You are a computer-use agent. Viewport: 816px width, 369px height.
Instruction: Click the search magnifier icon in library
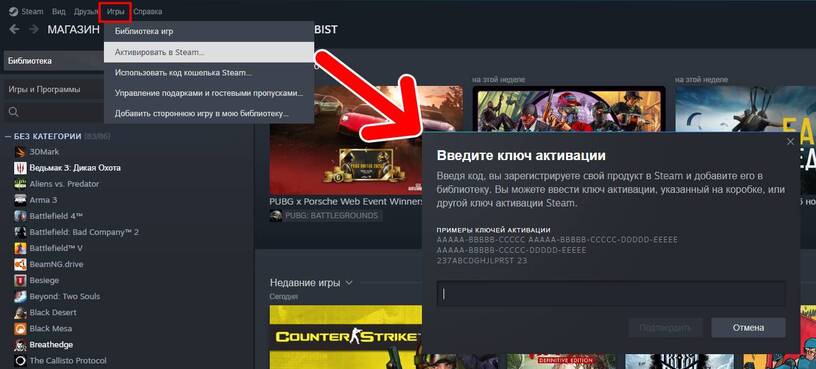(x=14, y=112)
